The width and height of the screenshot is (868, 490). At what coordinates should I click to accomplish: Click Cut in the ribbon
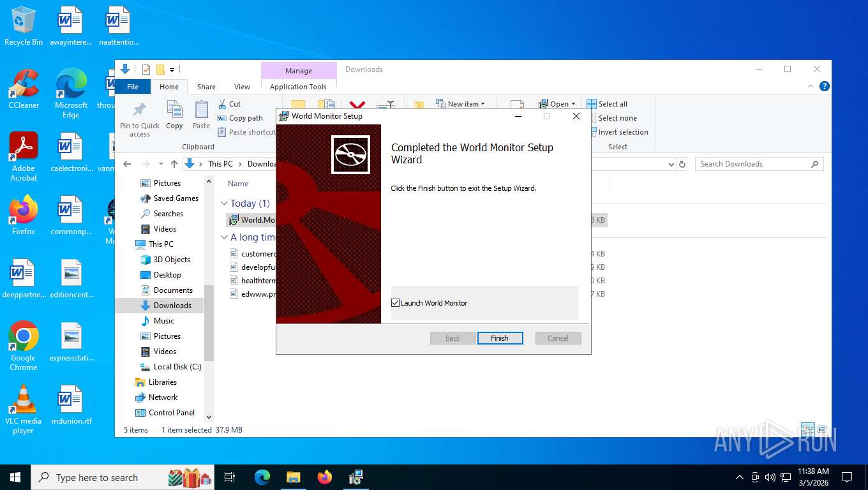229,104
